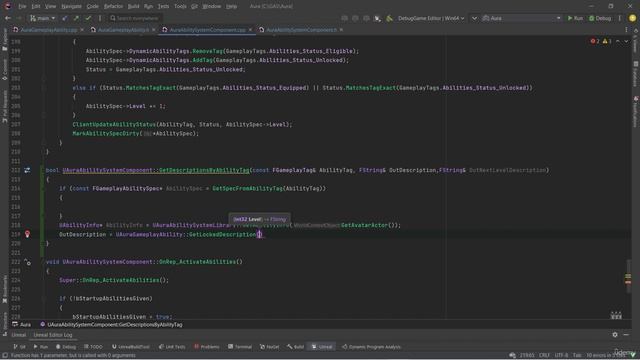Click the UTF-8 encoding indicator
The width and height of the screenshot is (640, 360).
(x=561, y=355)
